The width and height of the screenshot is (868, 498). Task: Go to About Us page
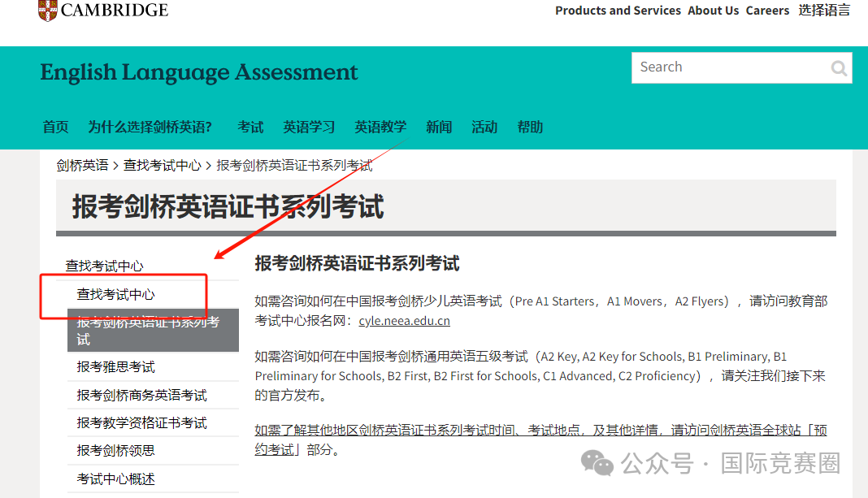click(x=713, y=11)
